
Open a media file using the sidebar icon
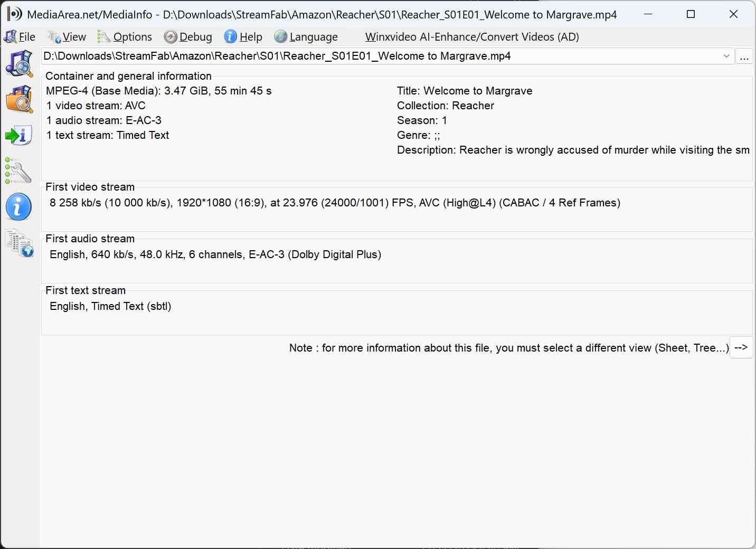19,64
